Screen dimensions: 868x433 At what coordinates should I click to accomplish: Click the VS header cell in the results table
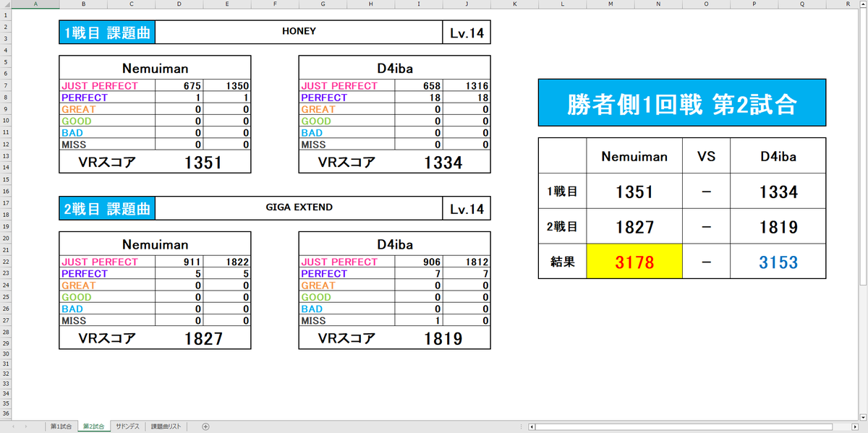(706, 155)
